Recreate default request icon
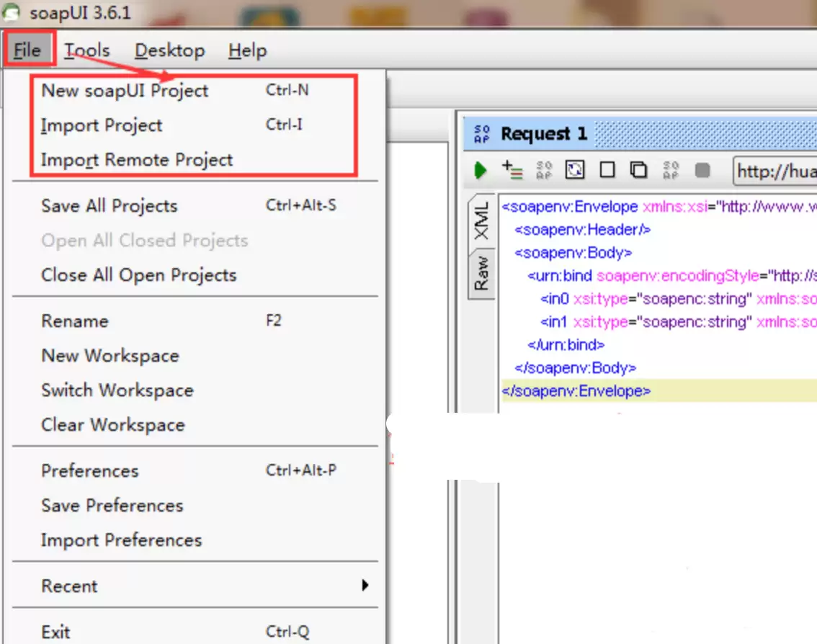This screenshot has height=644, width=817. tap(575, 170)
